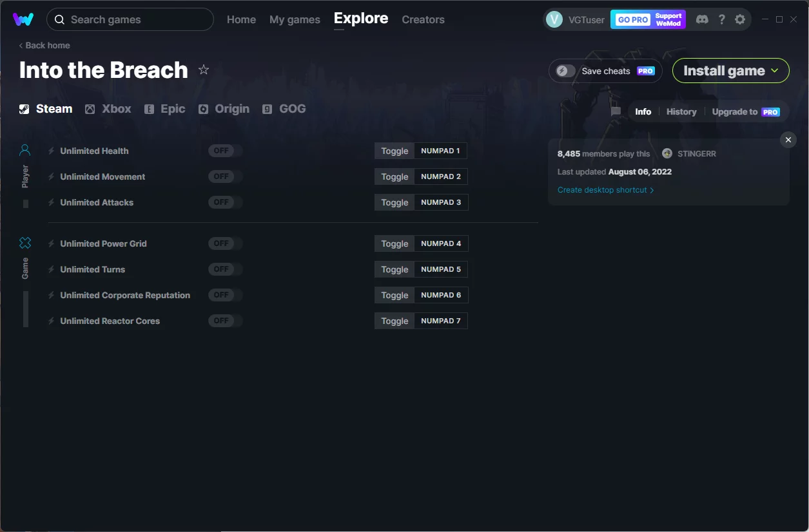Go back via Back home link
Screen dimensions: 809x532
coord(44,45)
